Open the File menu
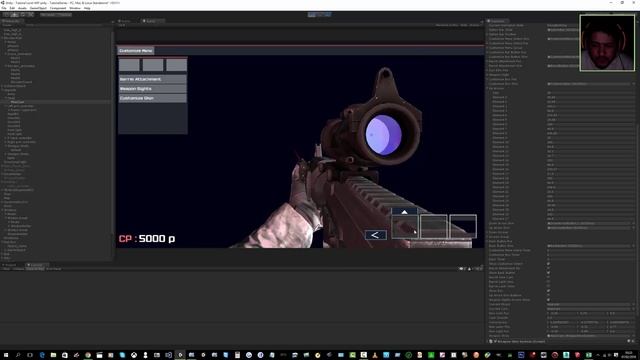Image resolution: width=640 pixels, height=360 pixels. pyautogui.click(x=4, y=8)
